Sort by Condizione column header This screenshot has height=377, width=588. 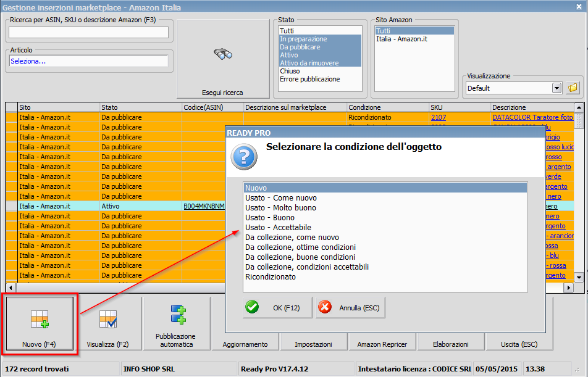point(388,107)
